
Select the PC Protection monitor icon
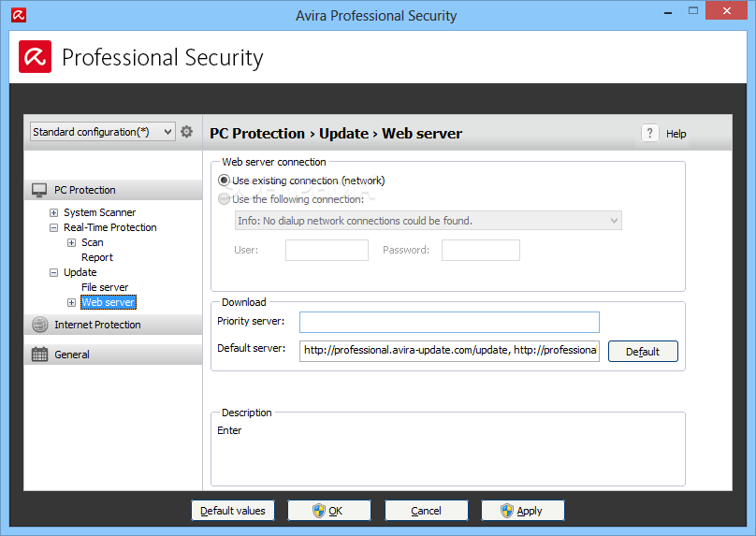click(39, 190)
